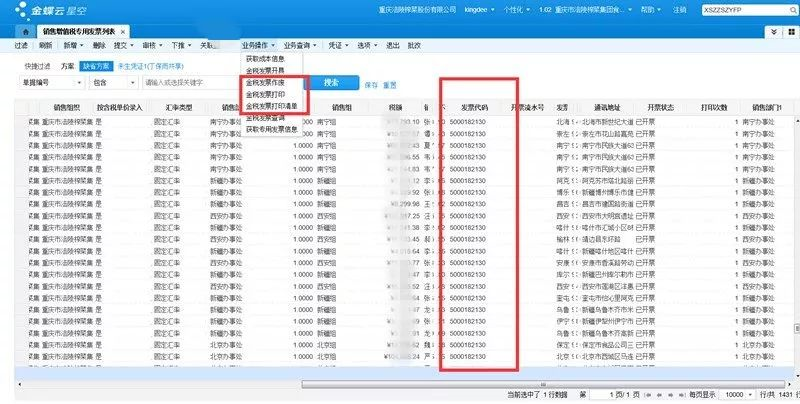Image resolution: width=800 pixels, height=404 pixels.
Task: Choose 获取专用发票信息 menu entry
Action: 271,130
